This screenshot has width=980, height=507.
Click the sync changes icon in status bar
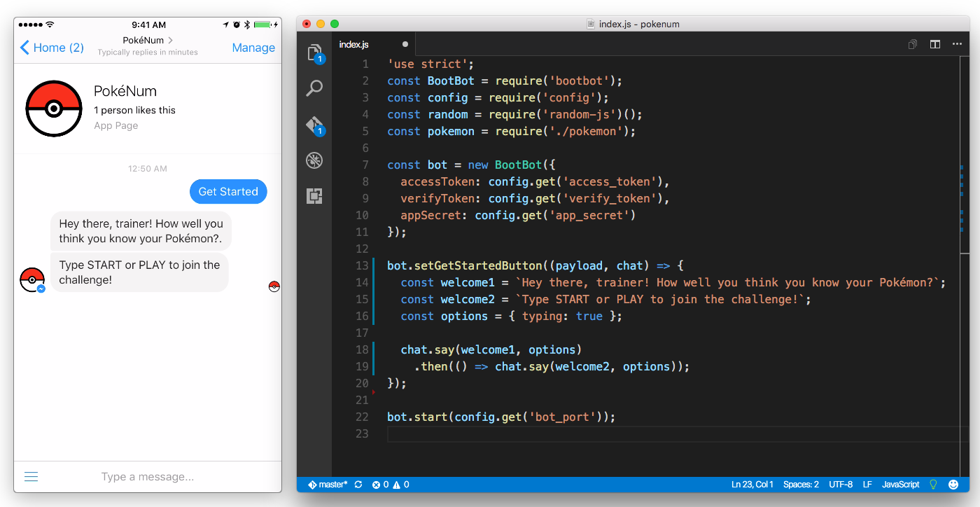coord(358,484)
